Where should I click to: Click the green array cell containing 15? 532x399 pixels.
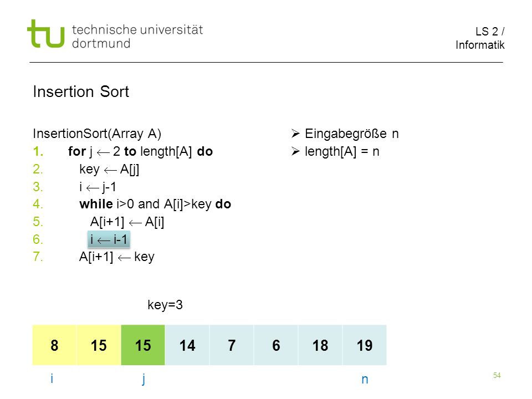(143, 345)
